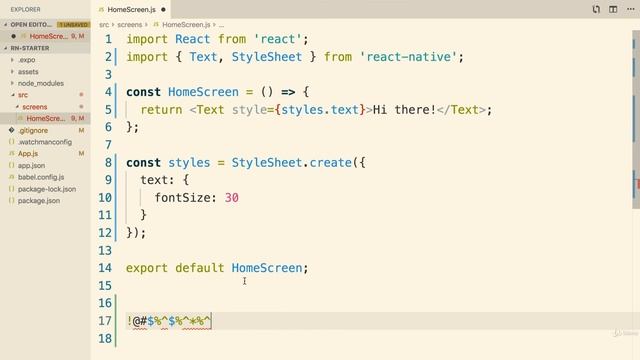
Task: Click the '1 UNSAVED' badge
Action: [73, 25]
